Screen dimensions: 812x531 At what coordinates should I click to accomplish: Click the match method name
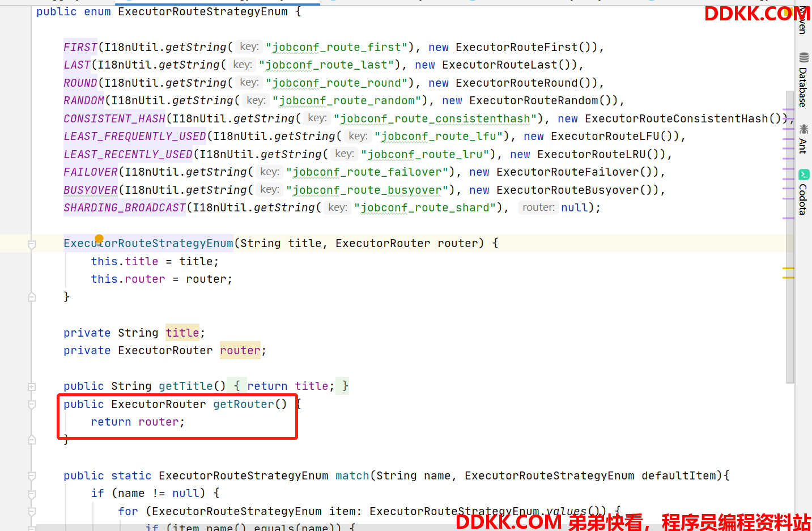[x=352, y=475]
